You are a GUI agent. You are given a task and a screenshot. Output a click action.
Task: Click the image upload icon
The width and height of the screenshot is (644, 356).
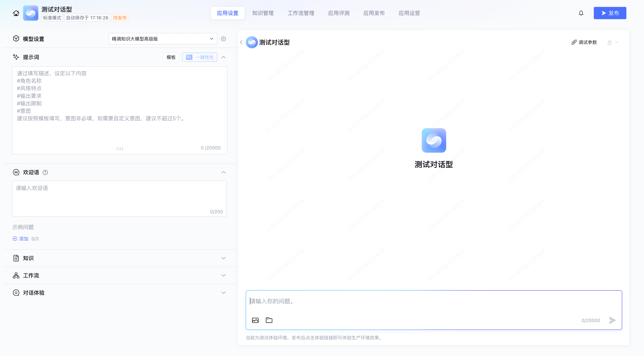click(255, 320)
